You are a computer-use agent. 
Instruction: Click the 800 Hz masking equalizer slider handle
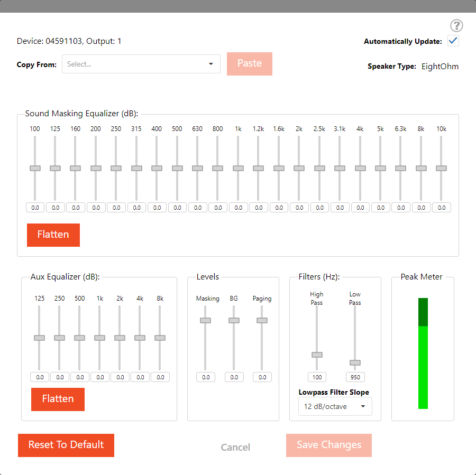(218, 169)
